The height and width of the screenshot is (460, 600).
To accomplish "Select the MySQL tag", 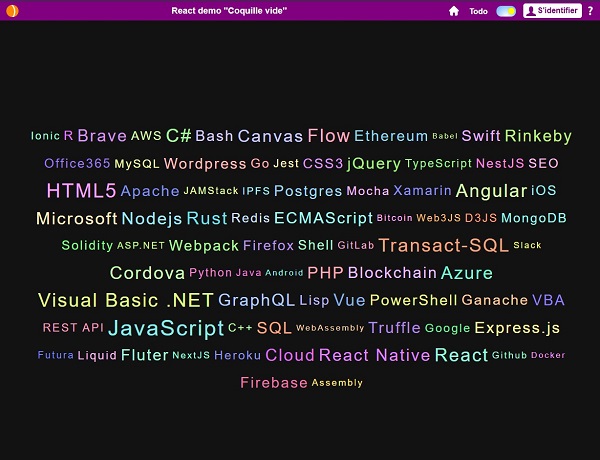I will click(137, 164).
